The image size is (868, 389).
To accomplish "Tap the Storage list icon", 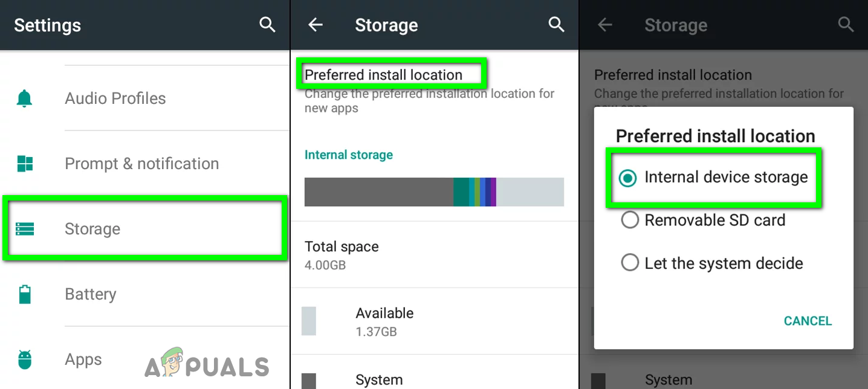I will coord(25,229).
